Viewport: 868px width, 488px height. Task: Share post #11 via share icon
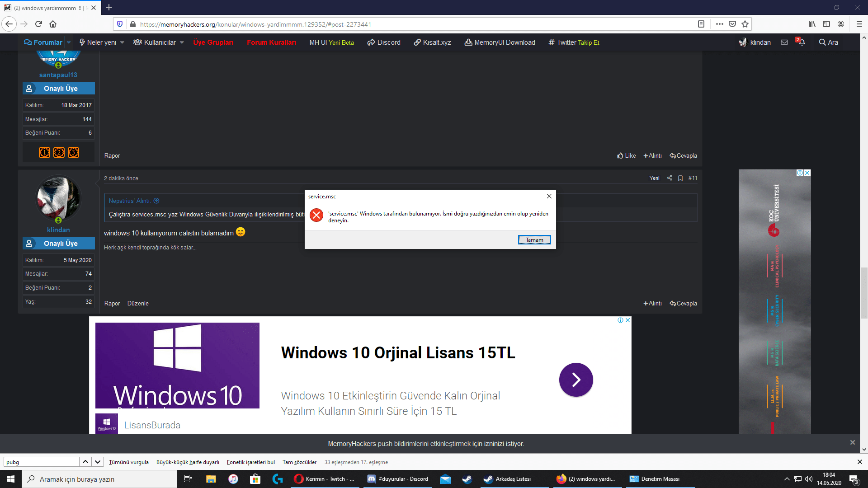point(670,178)
